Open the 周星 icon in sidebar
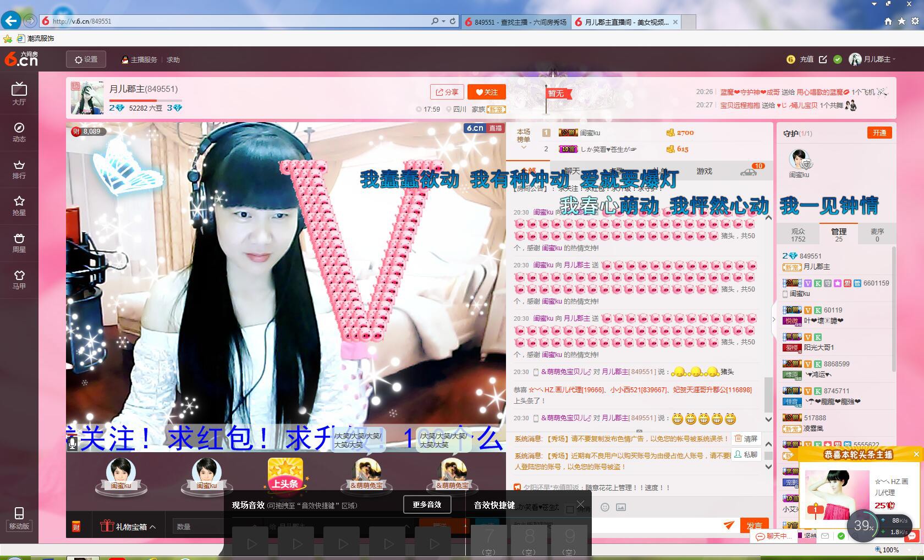The width and height of the screenshot is (924, 560). tap(19, 243)
